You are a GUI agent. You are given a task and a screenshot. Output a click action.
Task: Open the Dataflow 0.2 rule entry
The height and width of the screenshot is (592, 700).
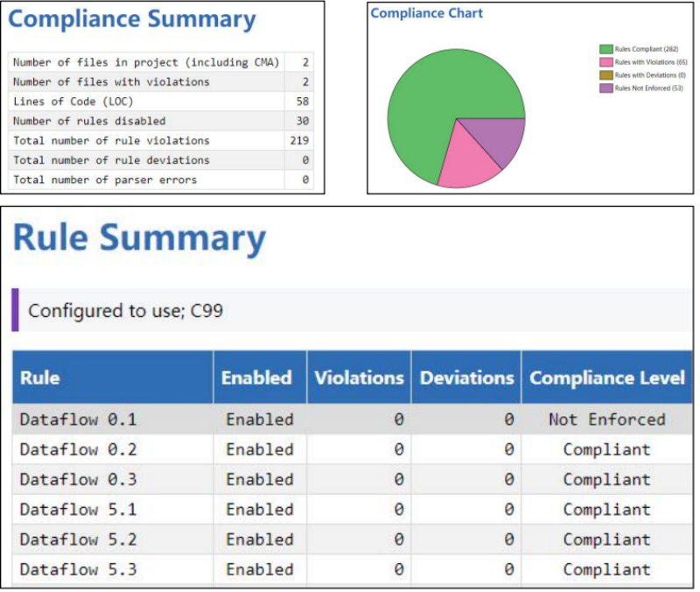(78, 449)
